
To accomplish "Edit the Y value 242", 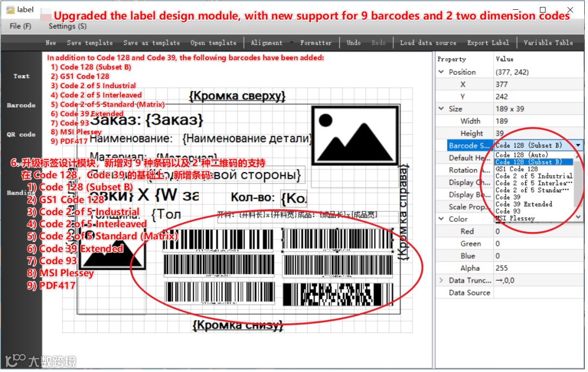I will tap(538, 97).
